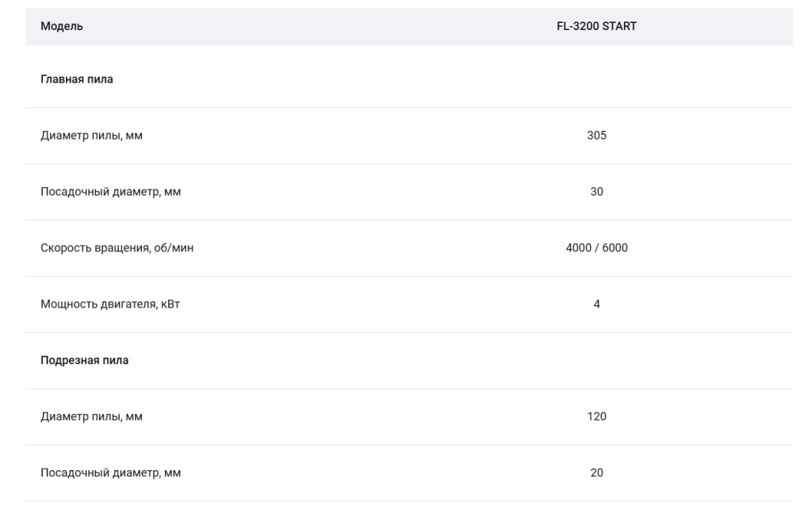Click the word 'START' in the model name
The height and width of the screenshot is (513, 812).
pos(619,26)
